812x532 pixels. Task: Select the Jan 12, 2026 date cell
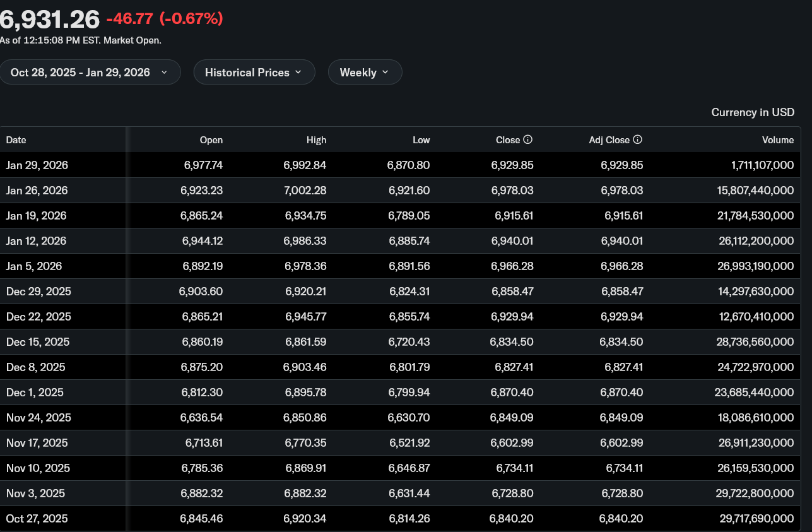[x=37, y=241]
